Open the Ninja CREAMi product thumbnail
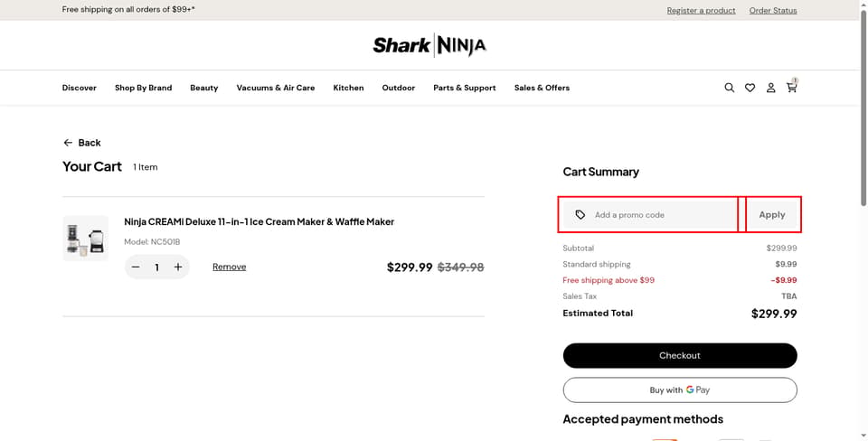 tap(86, 239)
